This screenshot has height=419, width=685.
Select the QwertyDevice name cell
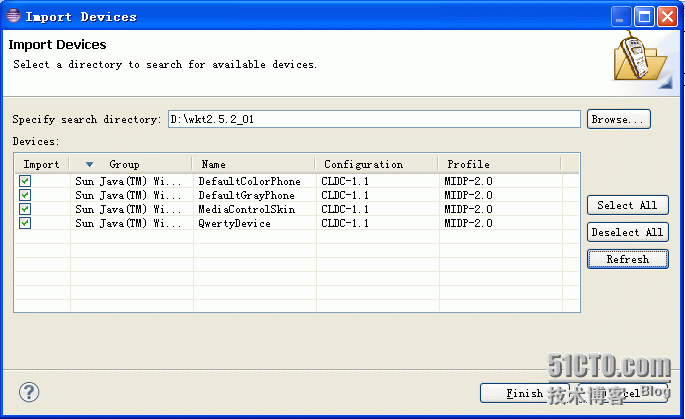pos(234,223)
